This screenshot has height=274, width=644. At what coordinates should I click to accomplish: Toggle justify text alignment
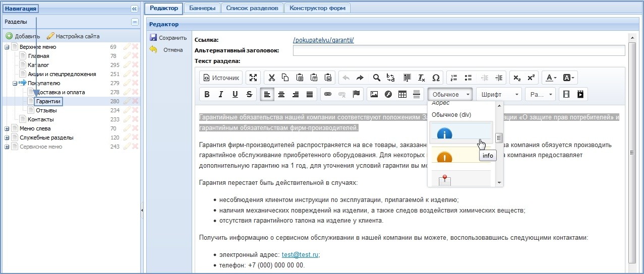[310, 94]
